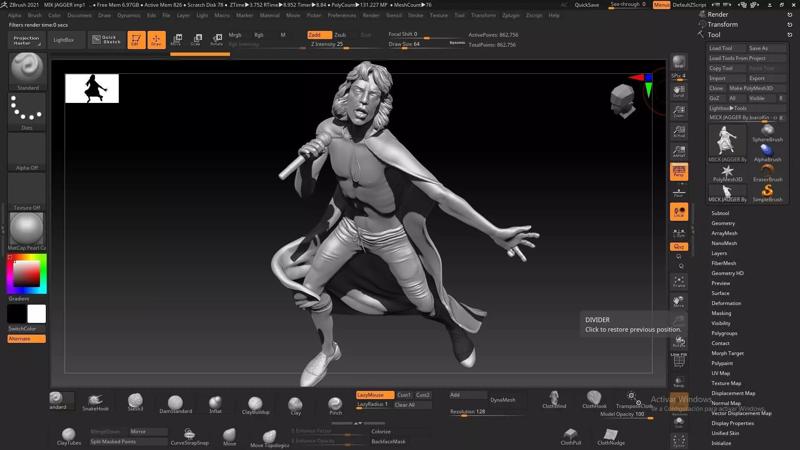The width and height of the screenshot is (800, 450).
Task: Open the Preferences menu
Action: tap(341, 16)
